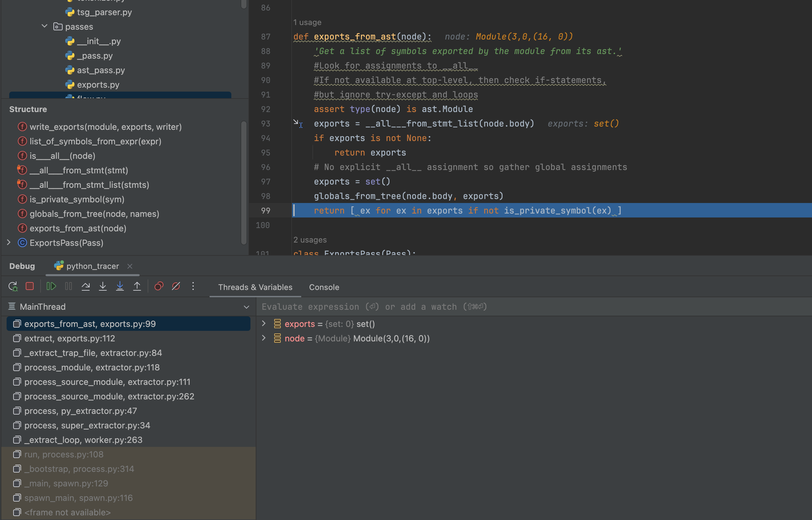The image size is (812, 520).
Task: Collapse the passes folder
Action: [x=44, y=26]
